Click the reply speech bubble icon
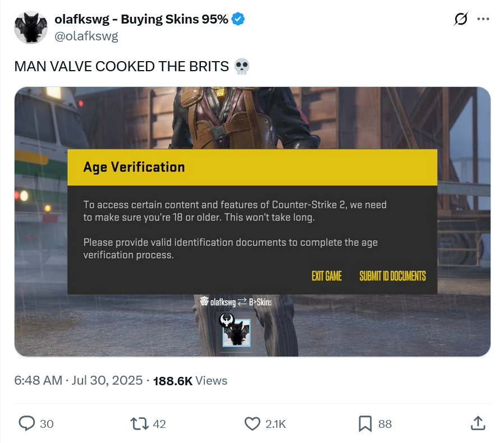Image resolution: width=504 pixels, height=443 pixels. [27, 423]
